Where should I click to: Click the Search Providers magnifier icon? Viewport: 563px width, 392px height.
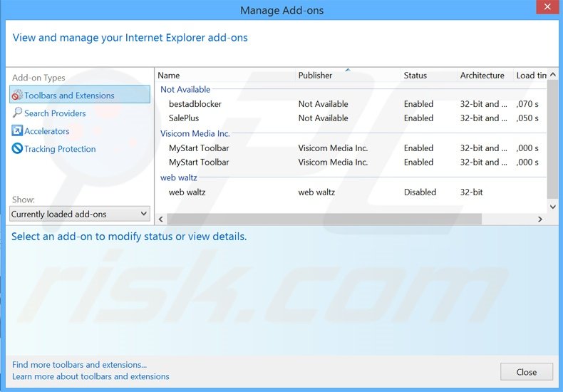pos(17,113)
